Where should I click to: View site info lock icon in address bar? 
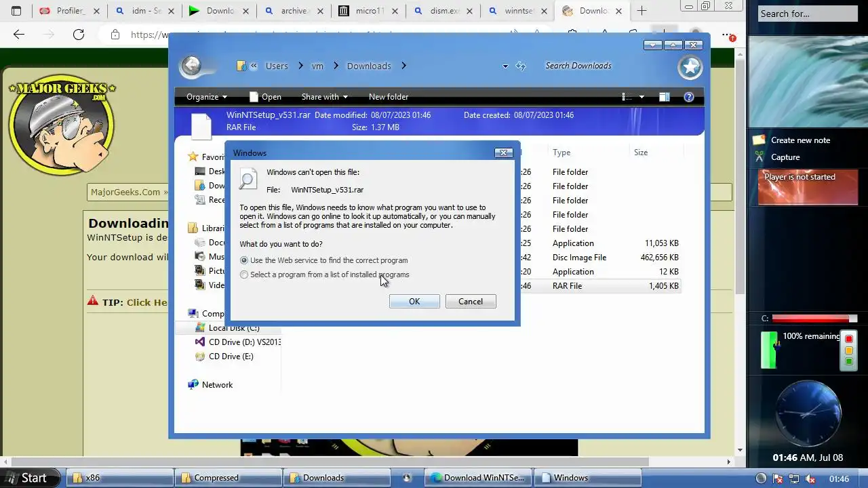click(x=115, y=35)
